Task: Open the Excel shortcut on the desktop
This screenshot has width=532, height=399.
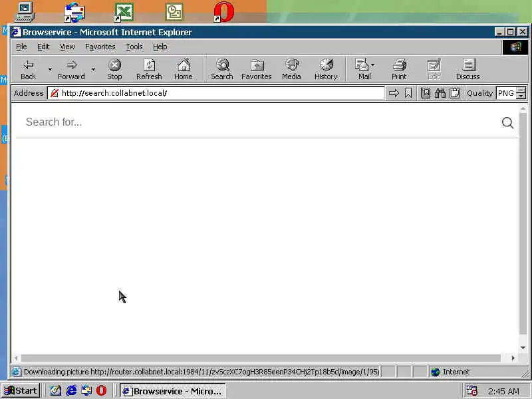Action: (124, 12)
